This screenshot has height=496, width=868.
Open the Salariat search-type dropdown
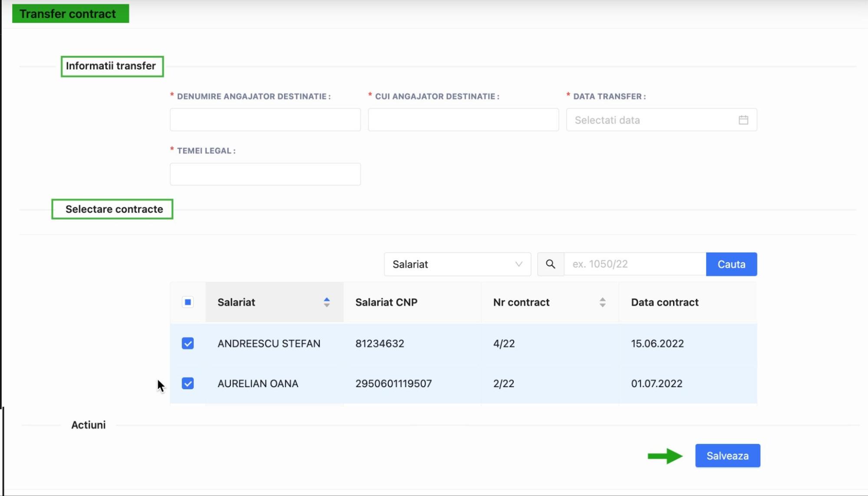[457, 264]
